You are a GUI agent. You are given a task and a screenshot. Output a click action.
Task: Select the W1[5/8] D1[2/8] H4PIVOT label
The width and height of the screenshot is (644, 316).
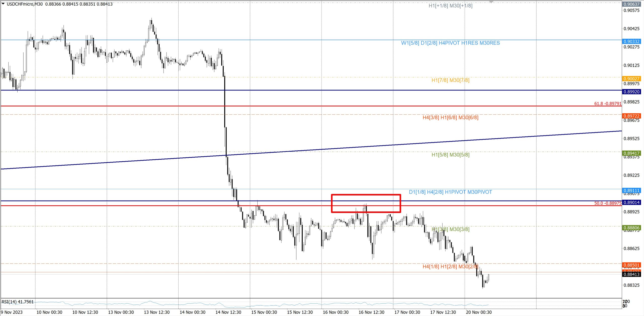450,43
